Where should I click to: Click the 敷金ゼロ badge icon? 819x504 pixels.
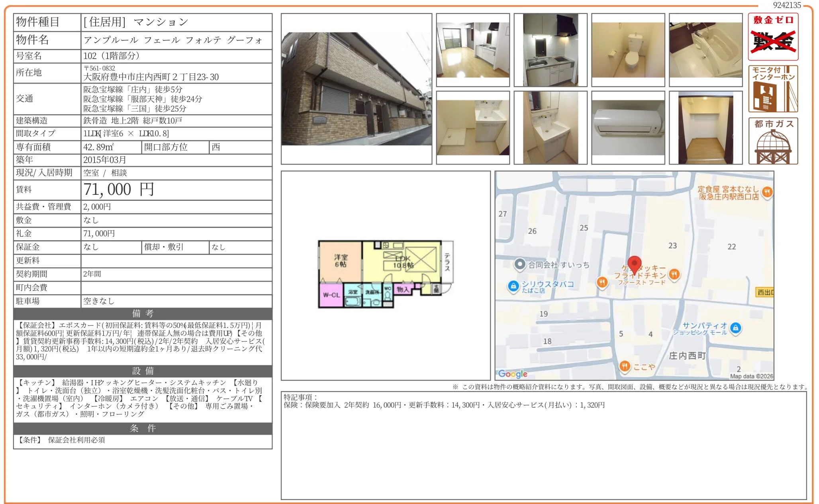click(773, 37)
